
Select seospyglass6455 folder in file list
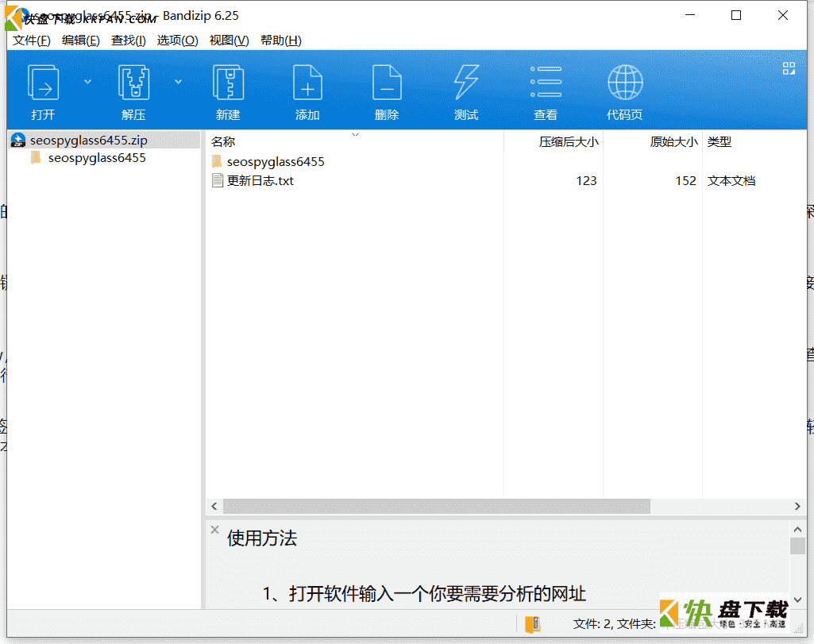point(276,162)
